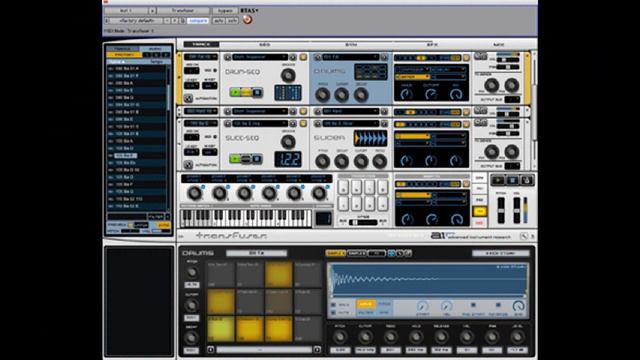Click the next pad bank arrow in Drums editor
The width and height of the screenshot is (640, 360).
pos(317,349)
